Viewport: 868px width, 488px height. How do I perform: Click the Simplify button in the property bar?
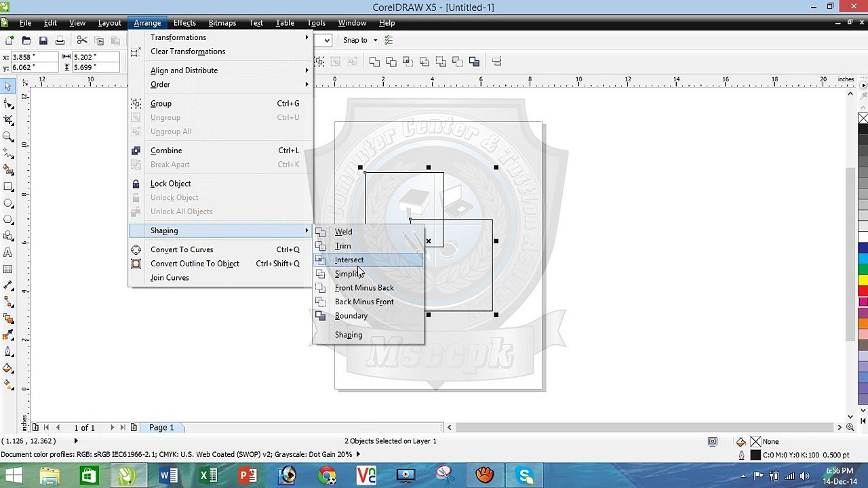425,62
